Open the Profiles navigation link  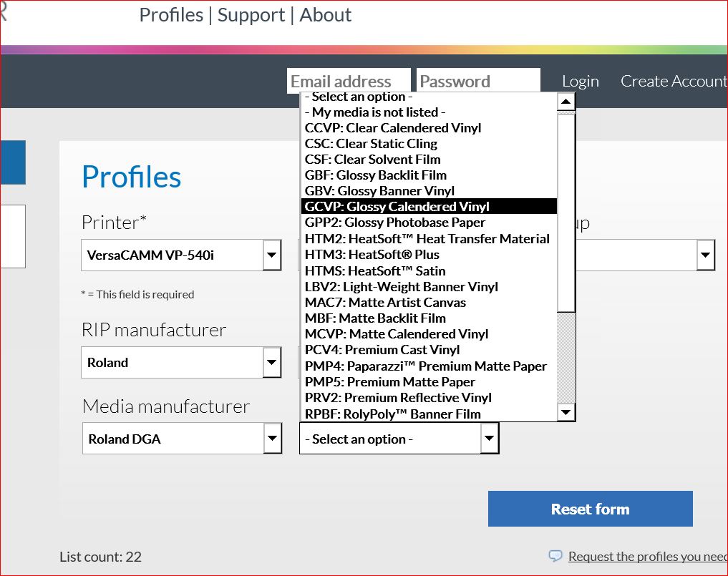click(x=171, y=15)
